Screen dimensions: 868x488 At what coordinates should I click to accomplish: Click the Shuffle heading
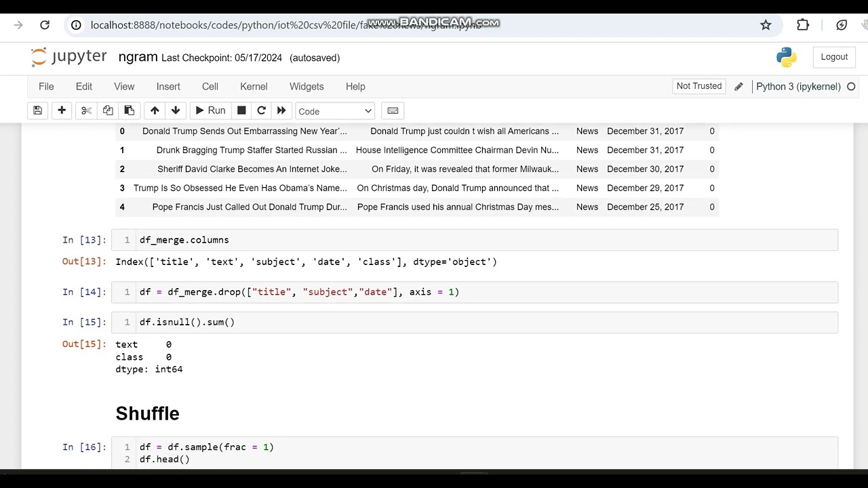pyautogui.click(x=147, y=413)
